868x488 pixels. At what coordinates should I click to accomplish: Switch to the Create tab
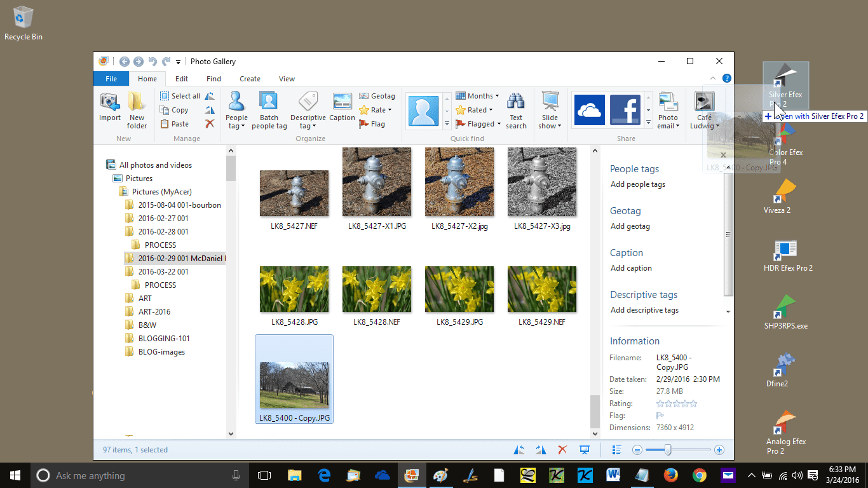pos(250,79)
